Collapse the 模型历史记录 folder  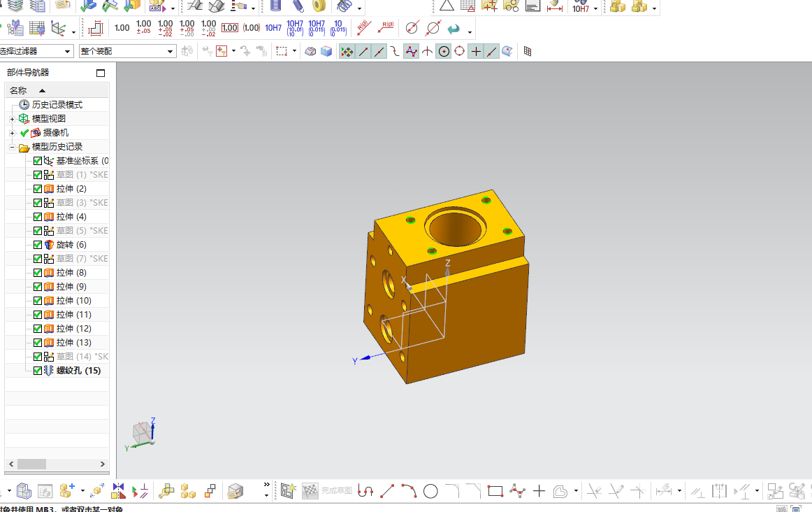12,147
